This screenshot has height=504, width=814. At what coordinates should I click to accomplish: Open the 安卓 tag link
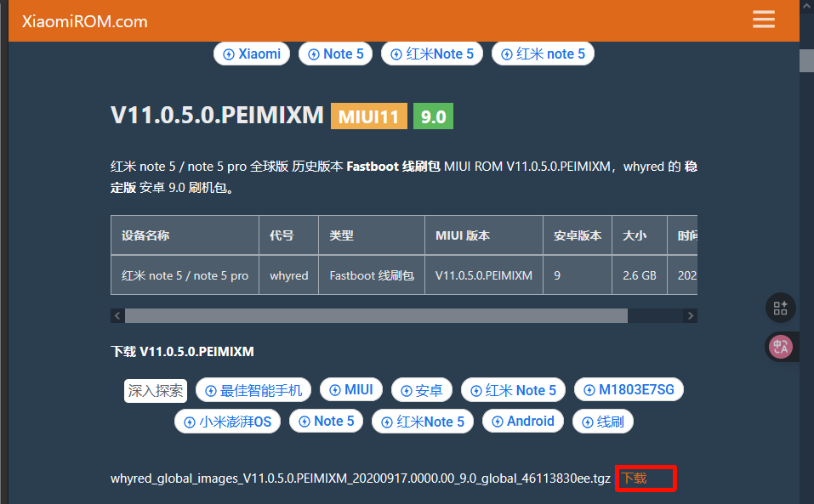(421, 390)
